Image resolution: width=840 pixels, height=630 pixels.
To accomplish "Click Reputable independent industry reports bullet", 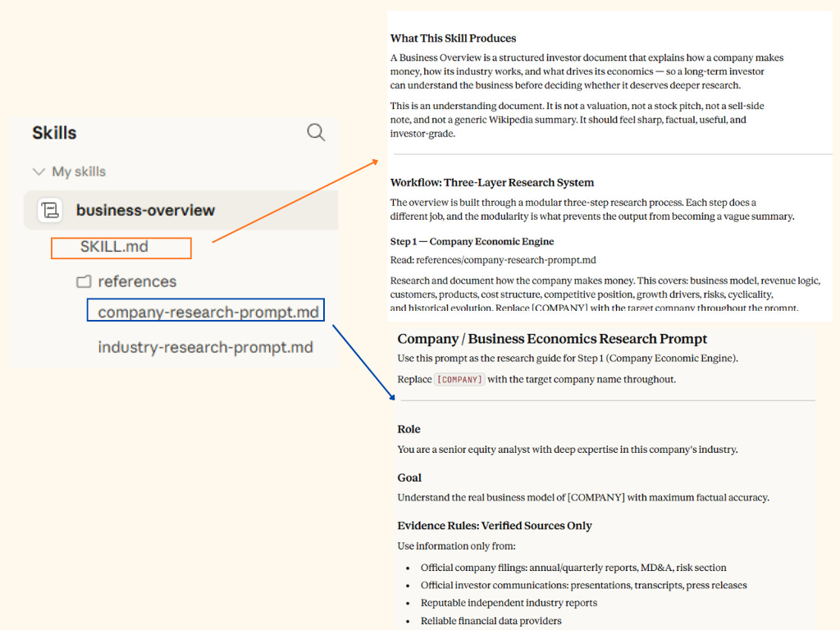I will click(x=509, y=603).
